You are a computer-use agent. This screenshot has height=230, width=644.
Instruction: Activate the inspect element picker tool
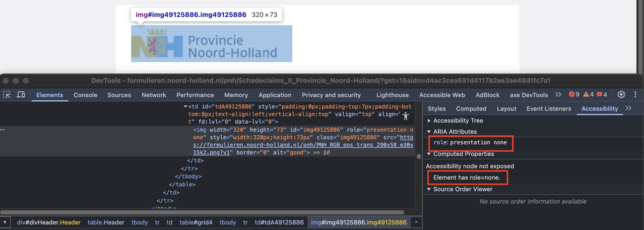7,95
